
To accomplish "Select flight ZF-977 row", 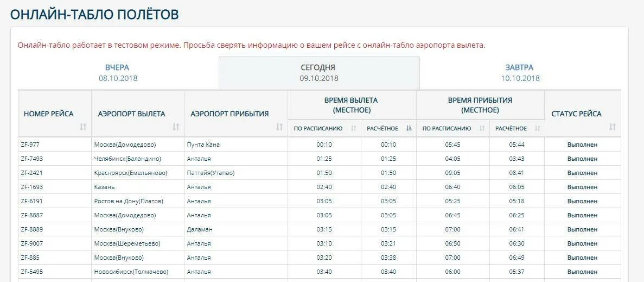I will 319,145.
